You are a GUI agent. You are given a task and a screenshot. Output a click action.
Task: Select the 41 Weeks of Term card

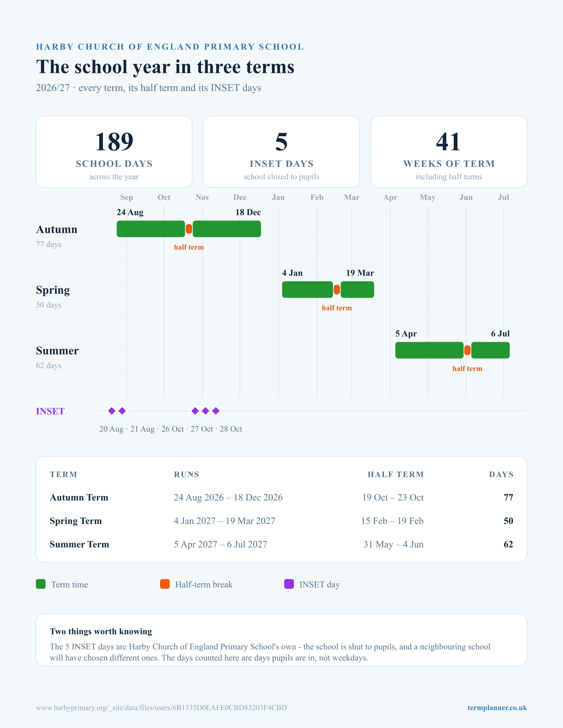[449, 152]
